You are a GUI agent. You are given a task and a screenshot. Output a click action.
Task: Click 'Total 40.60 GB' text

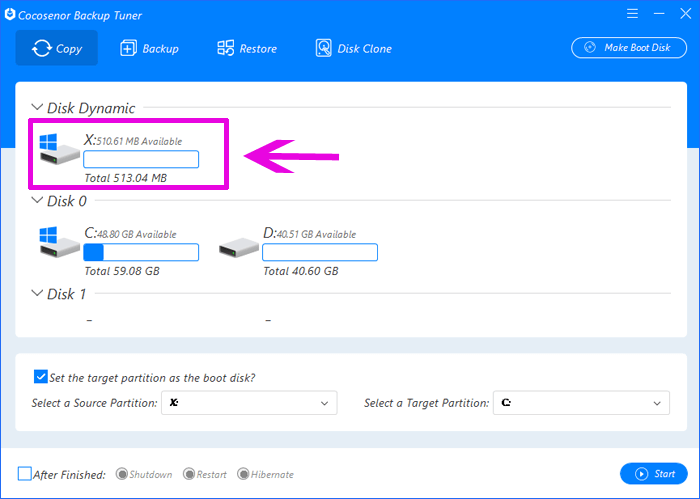301,271
